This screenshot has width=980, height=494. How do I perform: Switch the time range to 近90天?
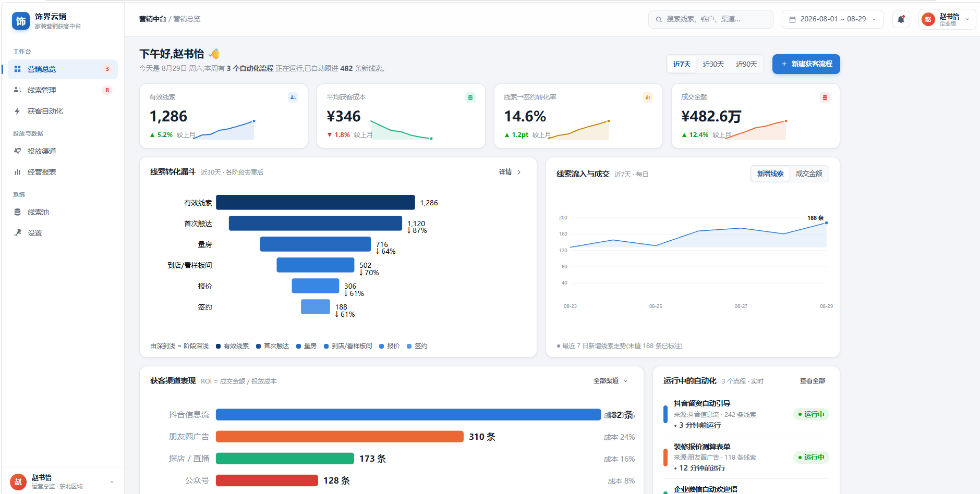point(746,64)
